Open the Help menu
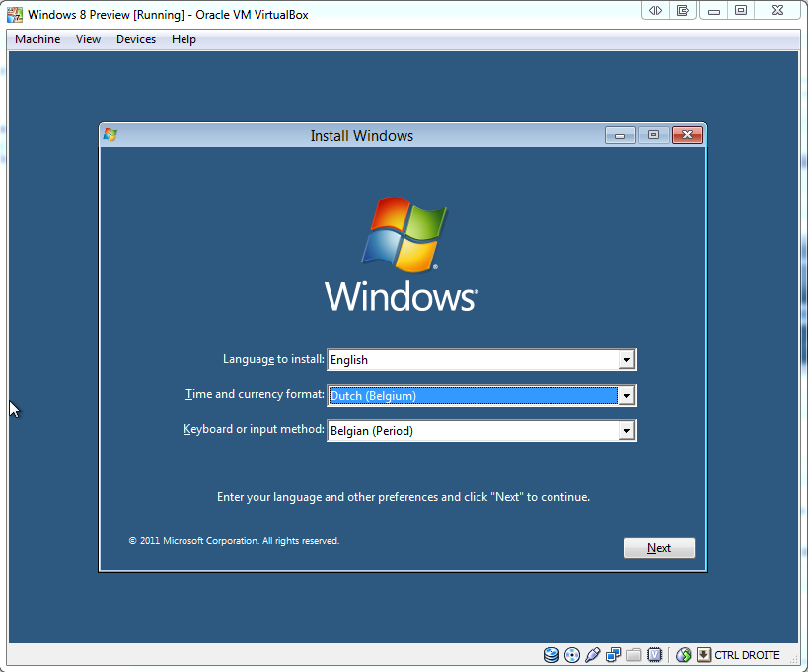The height and width of the screenshot is (672, 808). click(x=184, y=39)
